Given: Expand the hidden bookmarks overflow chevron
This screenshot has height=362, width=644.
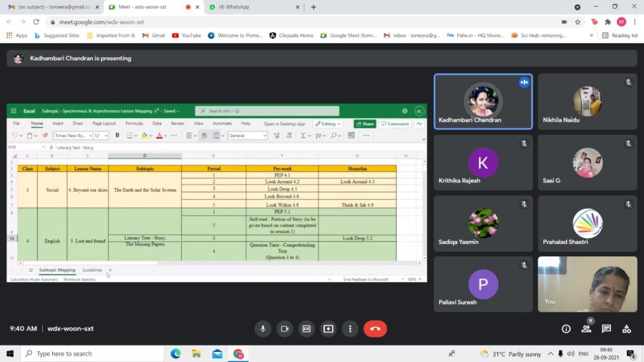Looking at the screenshot, I should (592, 35).
